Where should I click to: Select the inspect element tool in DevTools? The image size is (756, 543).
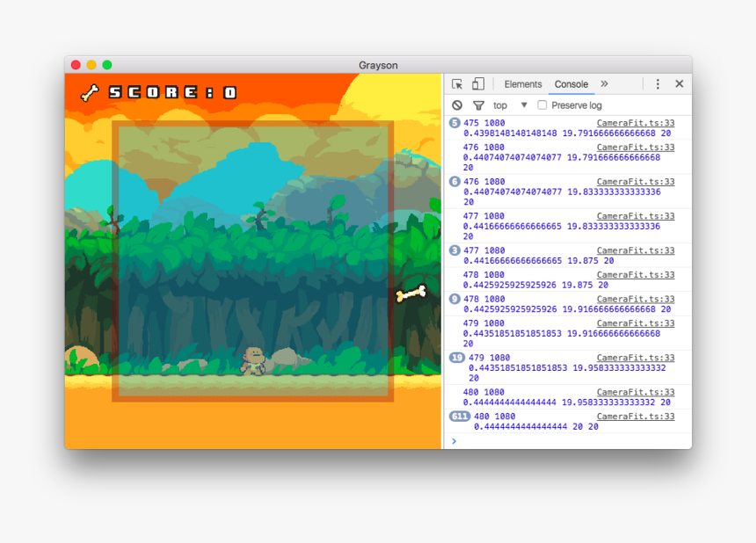tap(456, 83)
